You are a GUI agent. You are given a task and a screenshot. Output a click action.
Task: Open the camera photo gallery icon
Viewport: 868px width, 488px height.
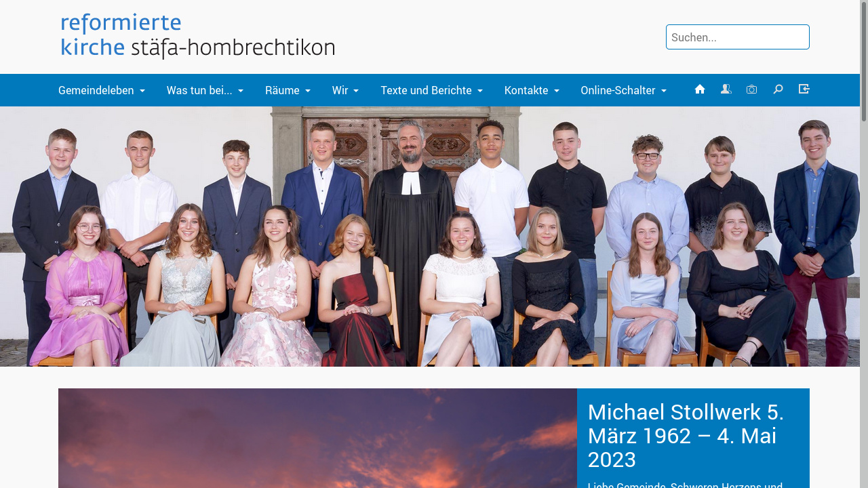point(751,89)
